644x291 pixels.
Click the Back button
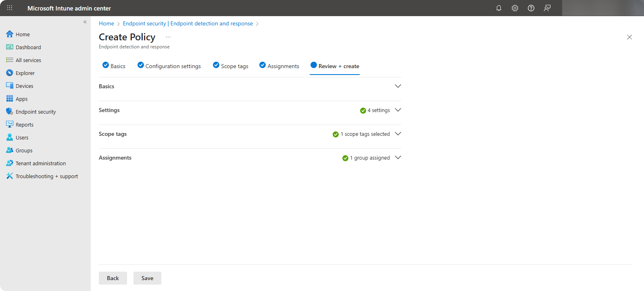[x=113, y=278]
